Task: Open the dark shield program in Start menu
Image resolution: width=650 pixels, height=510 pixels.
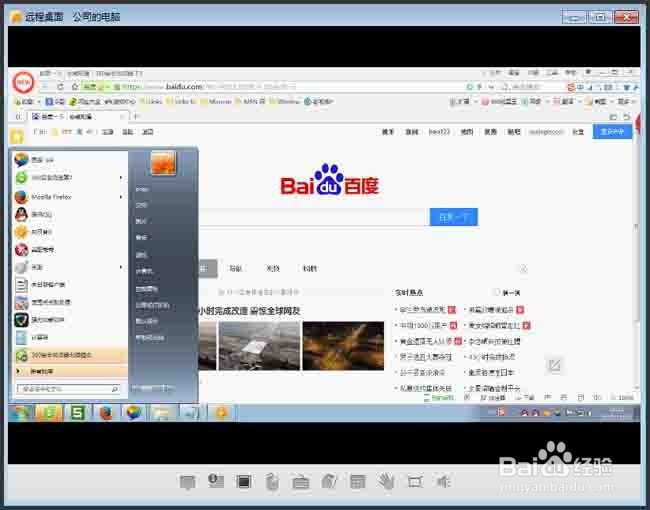Action: point(68,320)
